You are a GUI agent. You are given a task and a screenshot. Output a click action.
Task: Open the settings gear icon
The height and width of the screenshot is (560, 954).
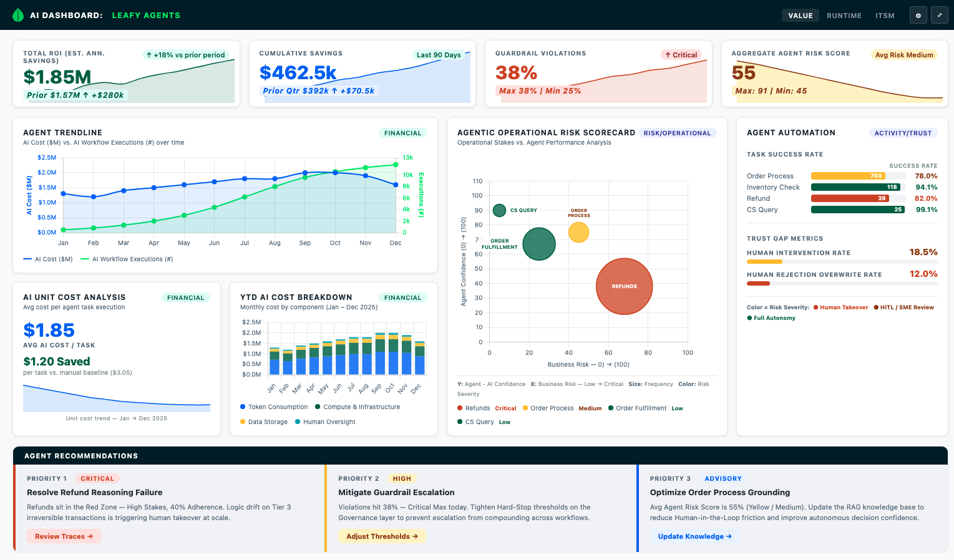[918, 16]
